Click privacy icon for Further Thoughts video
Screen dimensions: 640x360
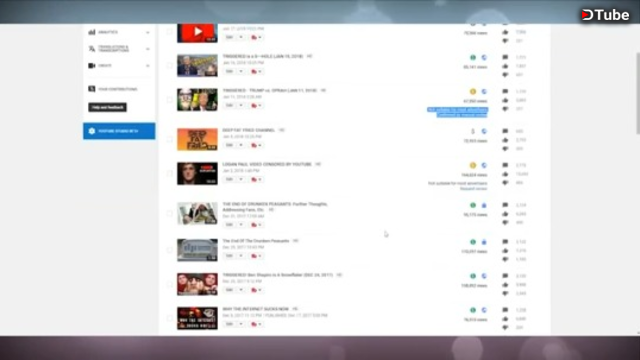[x=484, y=205]
